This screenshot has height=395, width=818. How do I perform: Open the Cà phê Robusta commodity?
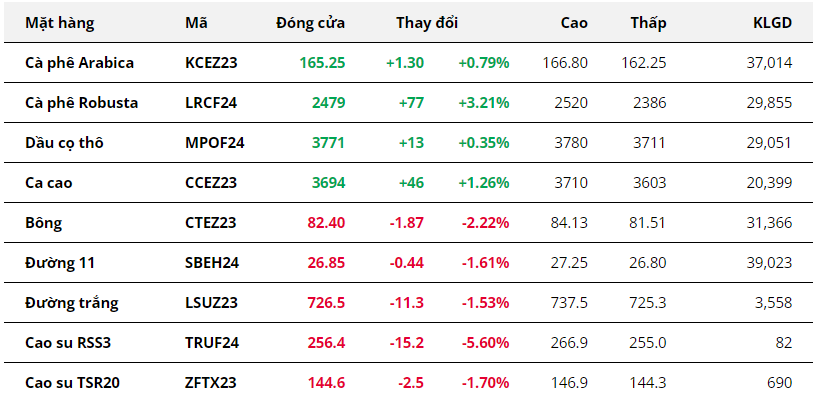[81, 103]
